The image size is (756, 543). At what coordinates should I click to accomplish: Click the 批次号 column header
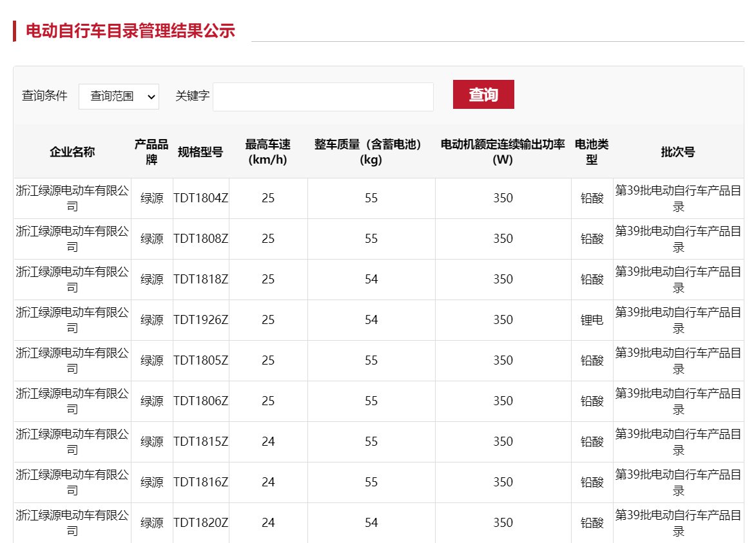677,152
